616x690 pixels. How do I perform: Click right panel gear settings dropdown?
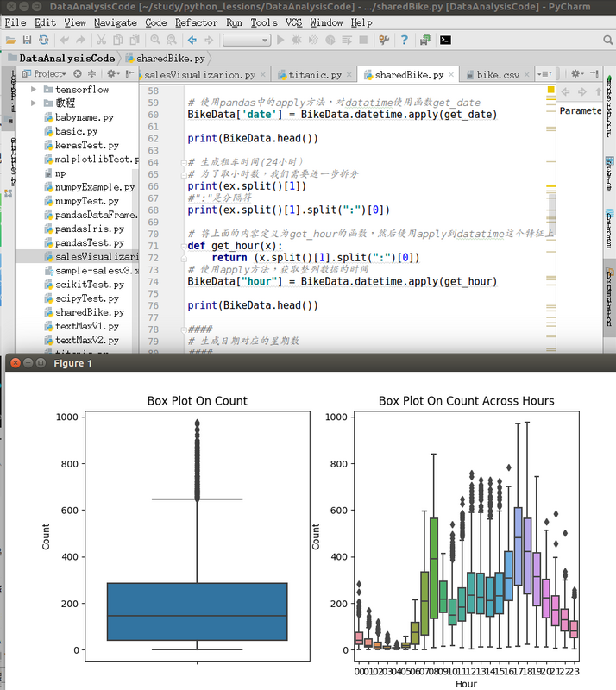pyautogui.click(x=577, y=73)
